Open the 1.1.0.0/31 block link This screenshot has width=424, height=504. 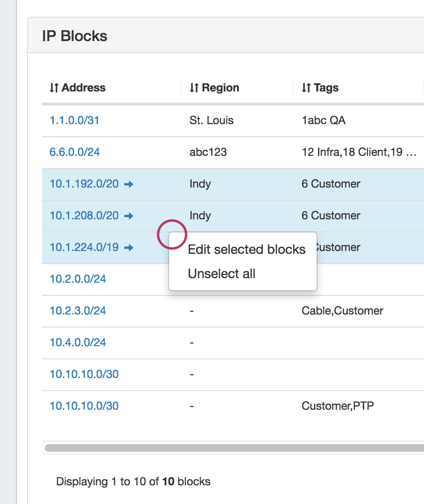74,120
